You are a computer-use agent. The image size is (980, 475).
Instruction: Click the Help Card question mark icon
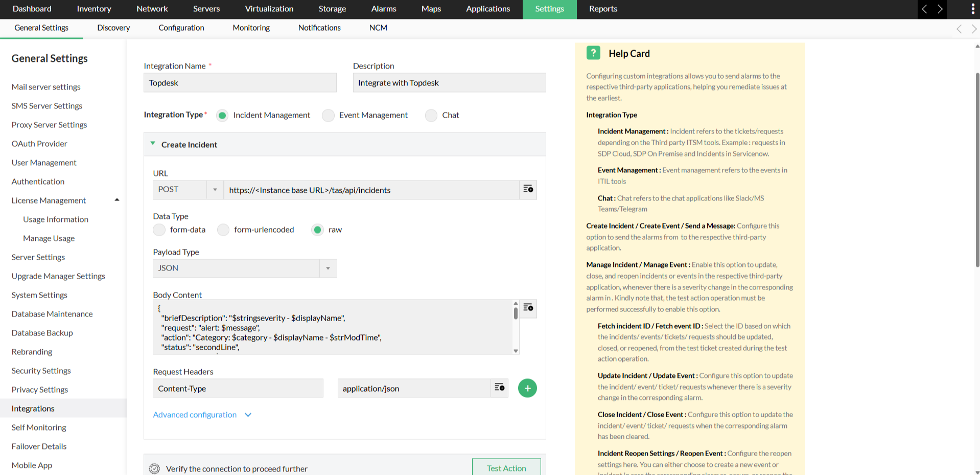pyautogui.click(x=593, y=53)
